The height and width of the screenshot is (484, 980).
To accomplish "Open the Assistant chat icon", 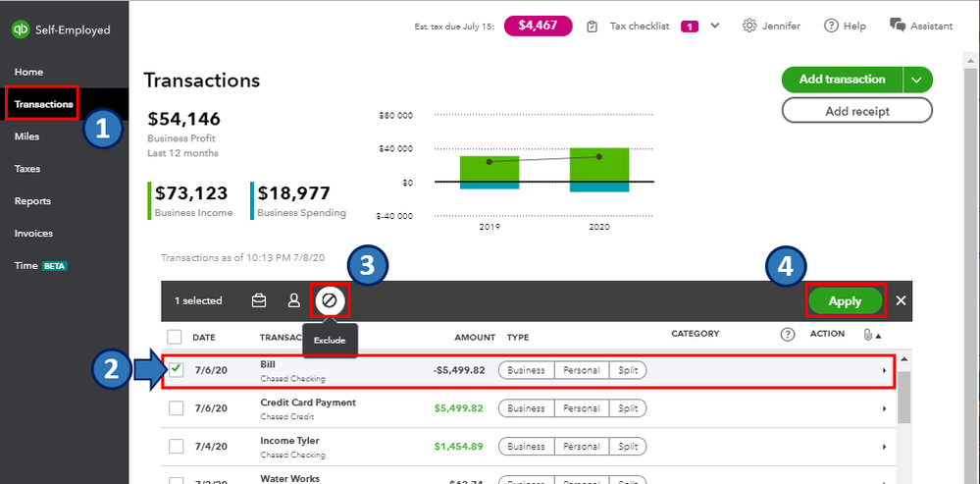I will 898,26.
